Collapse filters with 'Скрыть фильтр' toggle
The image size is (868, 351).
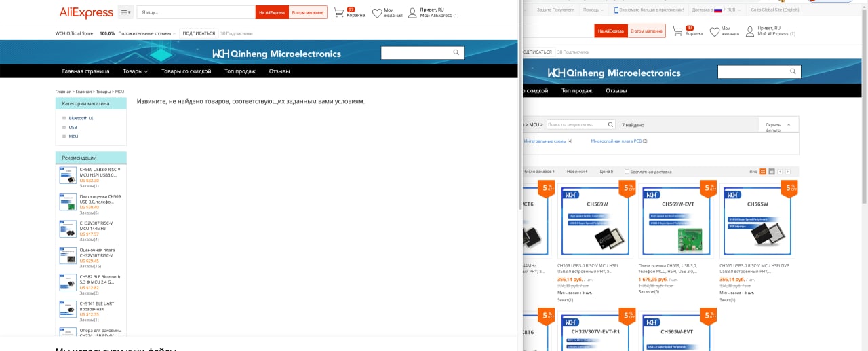click(778, 125)
